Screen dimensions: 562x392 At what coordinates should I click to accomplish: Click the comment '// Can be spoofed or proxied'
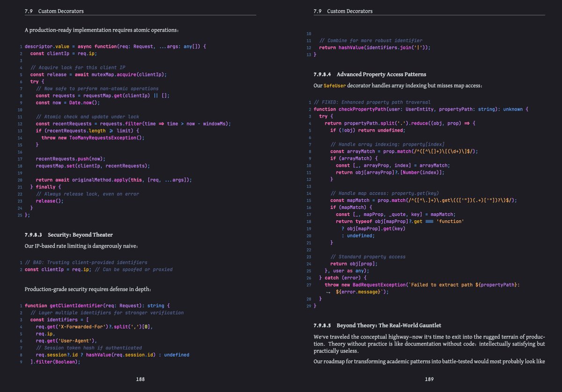click(x=133, y=269)
